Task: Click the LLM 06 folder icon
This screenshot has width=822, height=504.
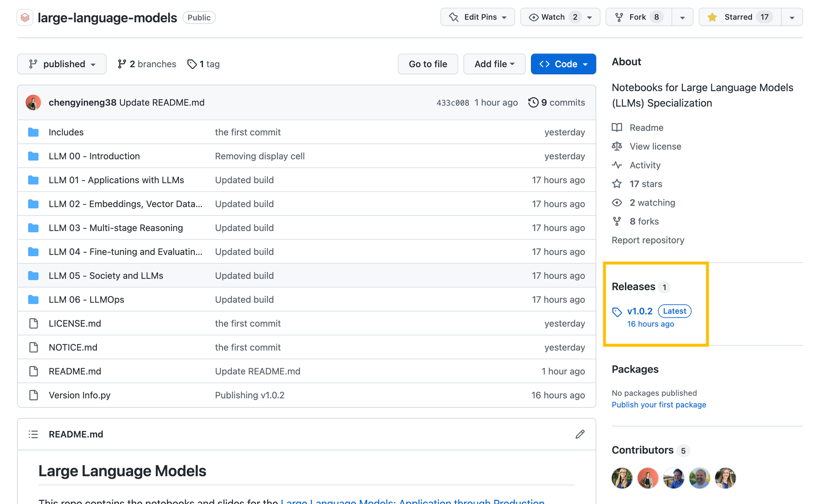Action: click(33, 300)
